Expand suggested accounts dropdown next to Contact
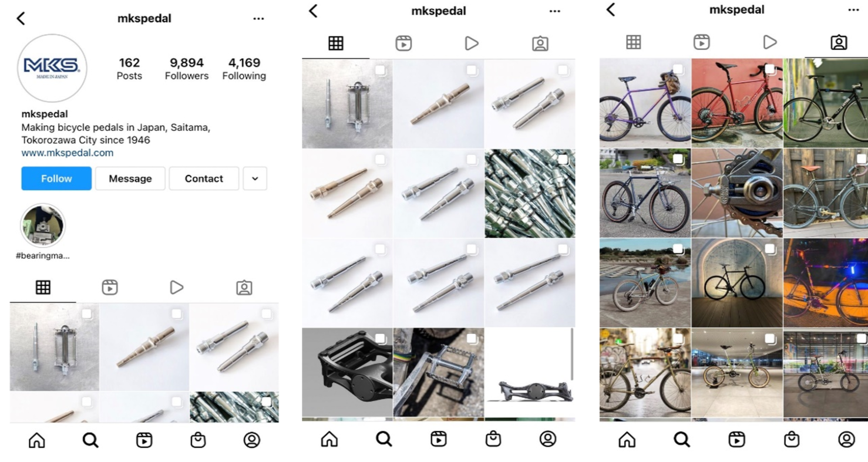868x462 pixels. click(x=255, y=178)
